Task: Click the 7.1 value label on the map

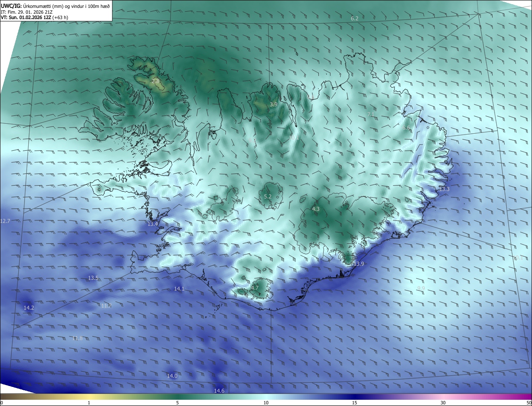Action: pyautogui.click(x=371, y=114)
